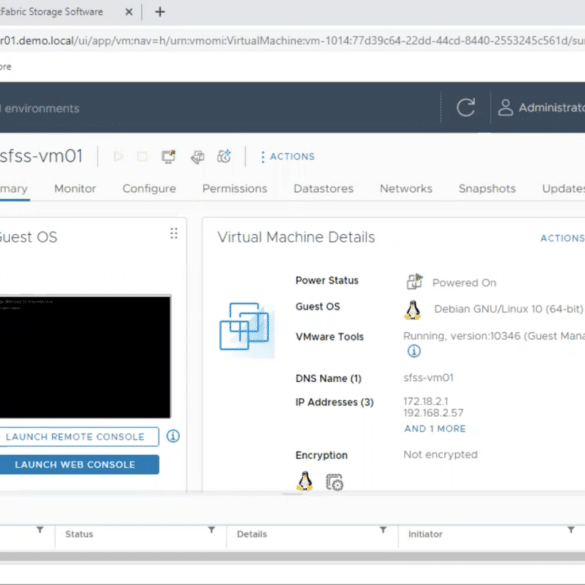Click the VM console preview thumbnail
The height and width of the screenshot is (585, 585).
point(85,357)
